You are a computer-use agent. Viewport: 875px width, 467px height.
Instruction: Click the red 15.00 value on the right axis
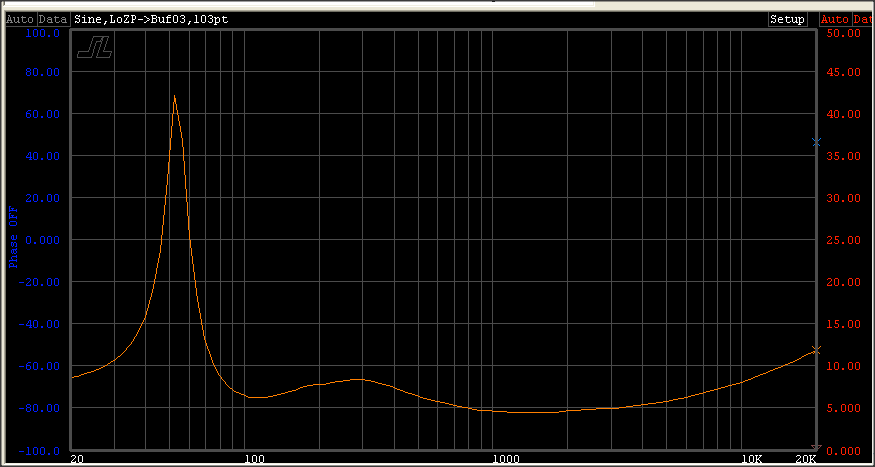pyautogui.click(x=844, y=324)
